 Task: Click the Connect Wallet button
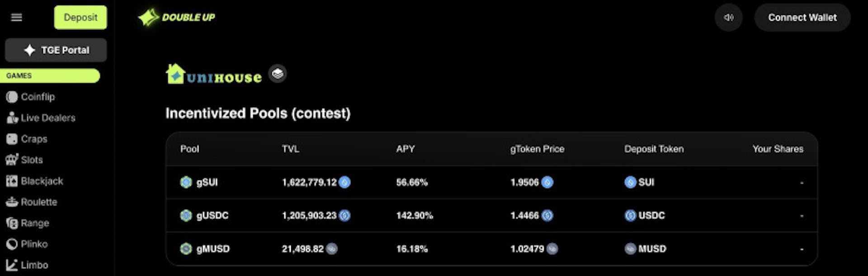(x=802, y=18)
